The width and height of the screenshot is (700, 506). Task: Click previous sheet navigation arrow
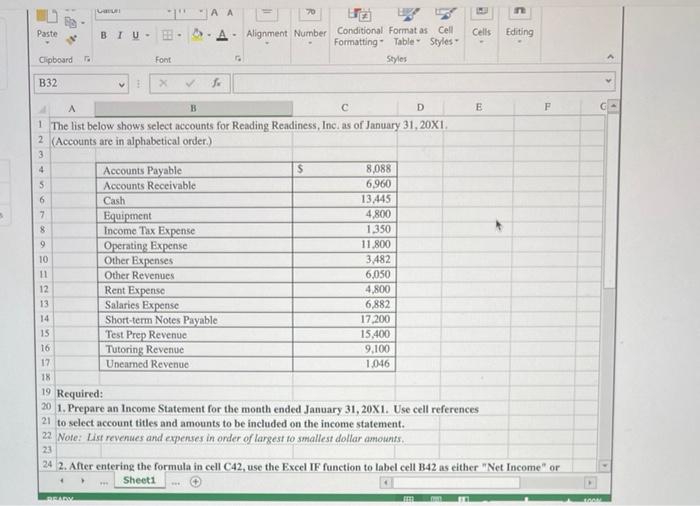tap(62, 481)
